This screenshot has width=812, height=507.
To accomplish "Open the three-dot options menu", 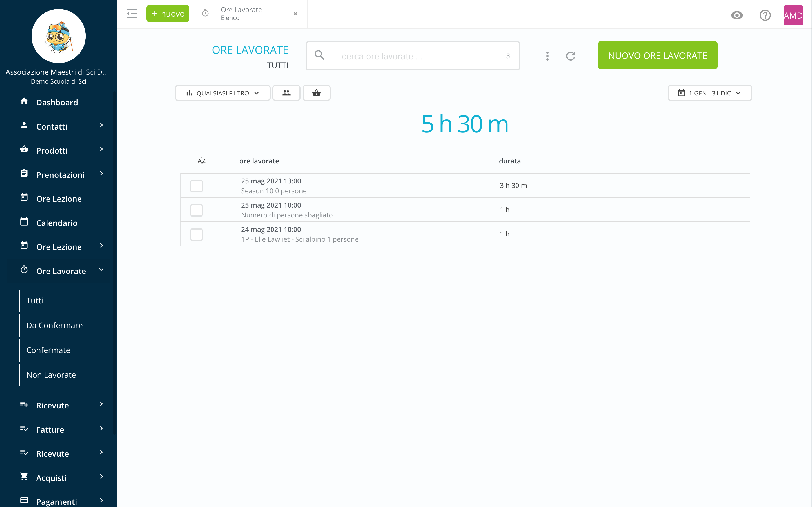I will pyautogui.click(x=547, y=56).
